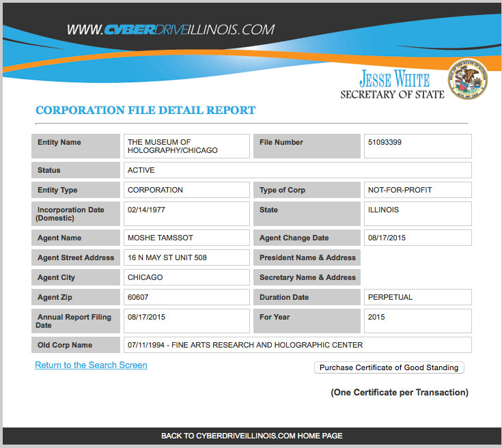This screenshot has width=502, height=448.
Task: Click the President Name & Address label
Action: [x=307, y=257]
